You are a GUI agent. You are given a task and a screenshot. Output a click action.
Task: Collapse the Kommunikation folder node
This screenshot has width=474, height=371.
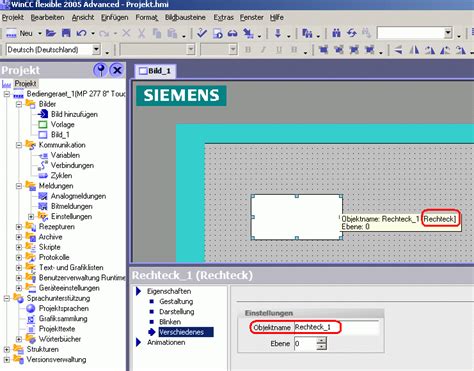click(x=19, y=145)
